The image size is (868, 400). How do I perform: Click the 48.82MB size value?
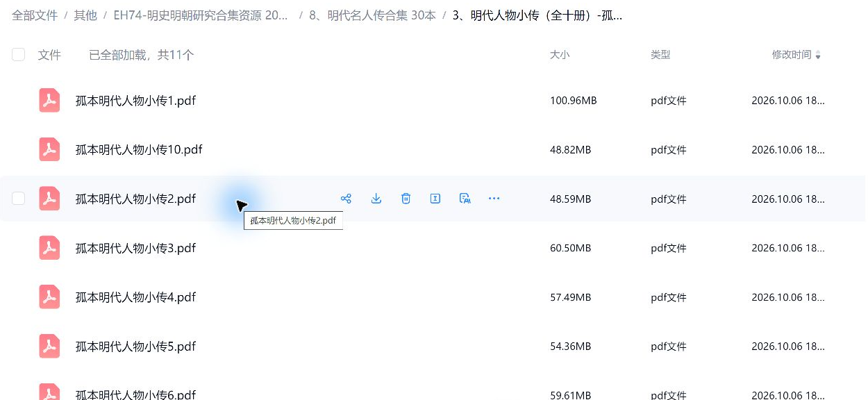pos(571,150)
